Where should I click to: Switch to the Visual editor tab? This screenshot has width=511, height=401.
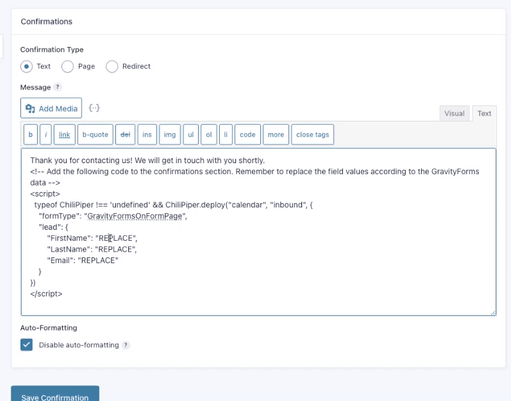pos(454,113)
